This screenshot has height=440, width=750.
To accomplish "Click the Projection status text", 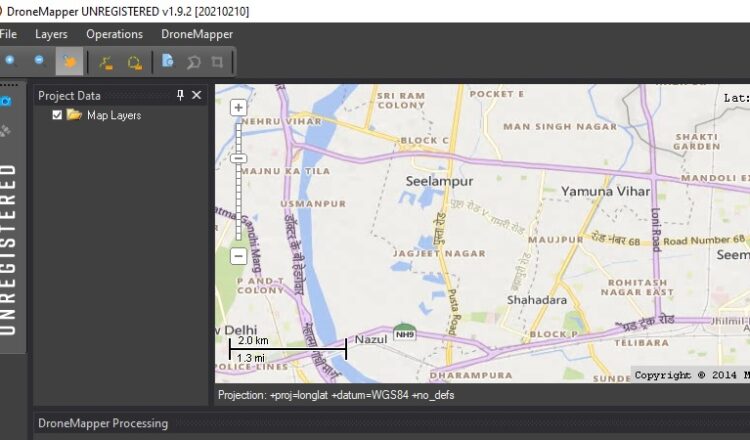I will 336,395.
